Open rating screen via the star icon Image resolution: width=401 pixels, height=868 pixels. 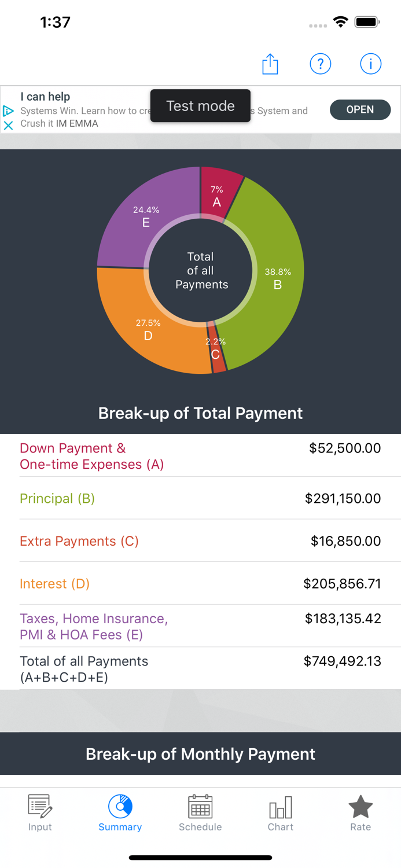click(360, 805)
